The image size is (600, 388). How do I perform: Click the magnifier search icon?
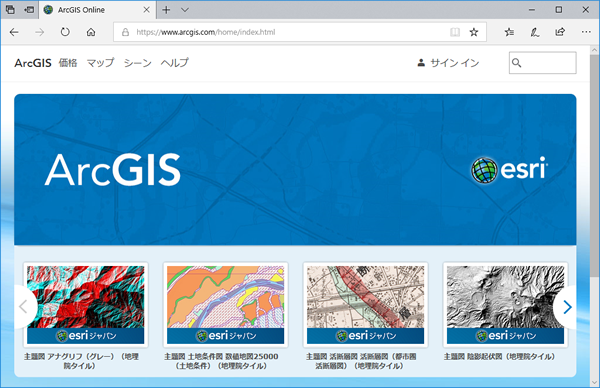(x=516, y=63)
